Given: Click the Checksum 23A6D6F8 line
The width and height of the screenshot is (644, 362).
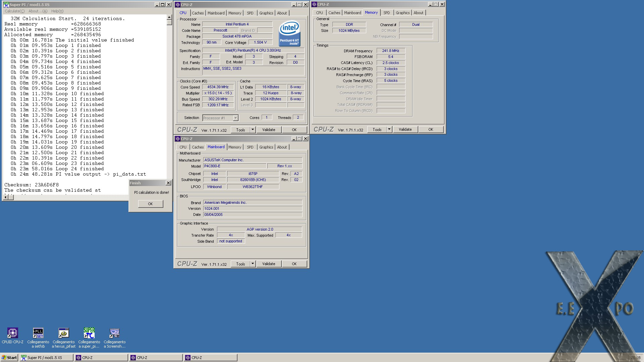Looking at the screenshot, I should (x=32, y=185).
